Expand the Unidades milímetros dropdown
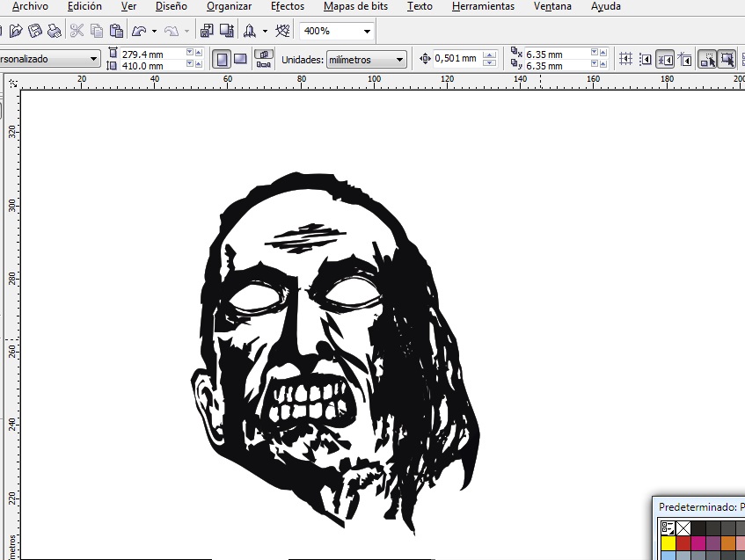The height and width of the screenshot is (560, 745). point(399,60)
